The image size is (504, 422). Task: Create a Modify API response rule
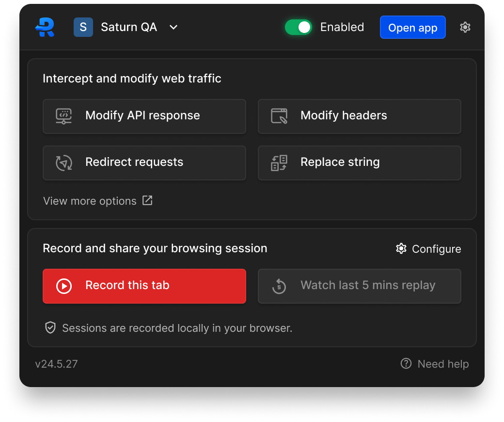144,116
